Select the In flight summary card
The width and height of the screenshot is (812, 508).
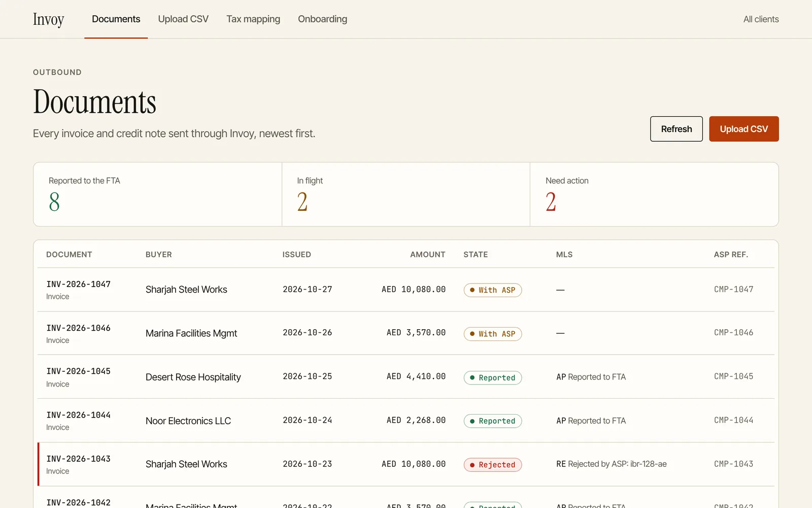(406, 195)
